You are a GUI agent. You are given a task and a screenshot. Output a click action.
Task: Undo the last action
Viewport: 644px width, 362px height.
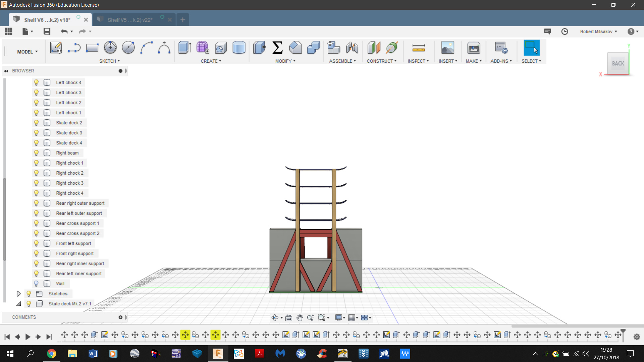[64, 32]
